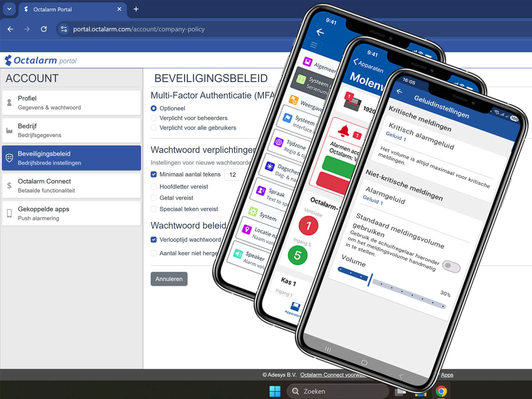The height and width of the screenshot is (399, 532).
Task: Click the Annuleren button
Action: click(x=169, y=279)
